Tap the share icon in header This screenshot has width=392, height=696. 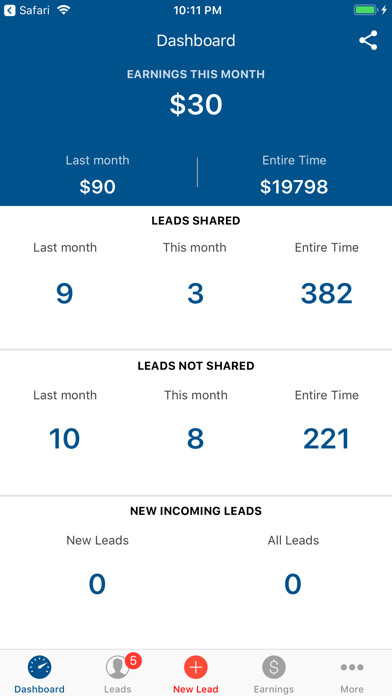[x=368, y=40]
